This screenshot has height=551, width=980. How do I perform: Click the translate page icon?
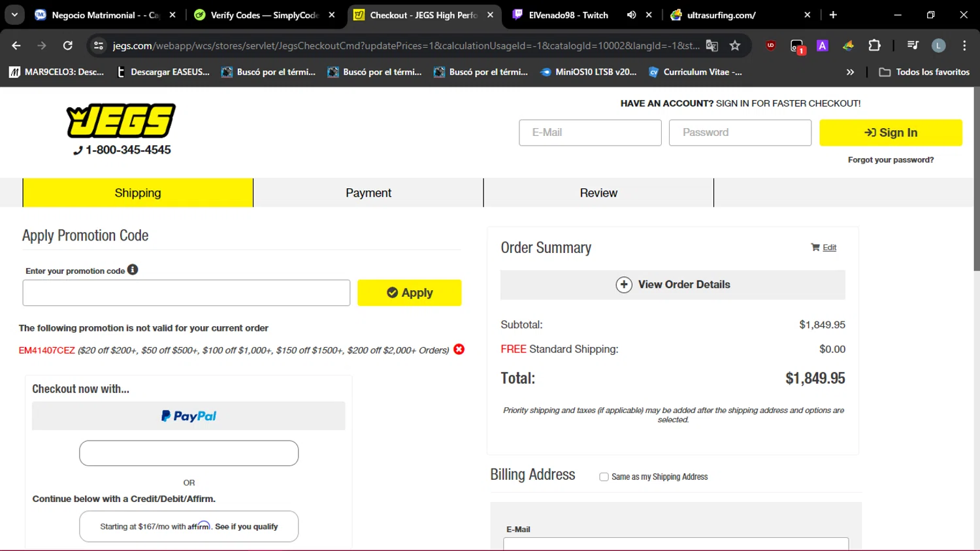[x=712, y=45]
